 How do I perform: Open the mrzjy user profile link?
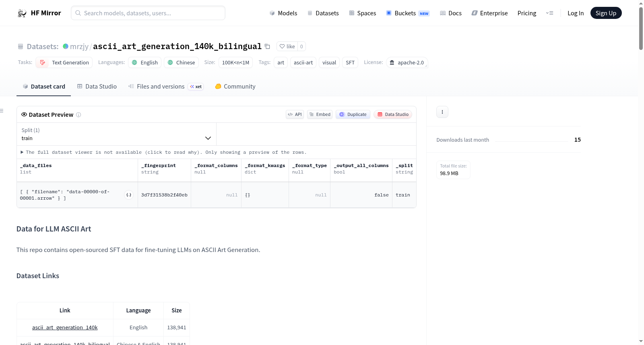pyautogui.click(x=79, y=46)
